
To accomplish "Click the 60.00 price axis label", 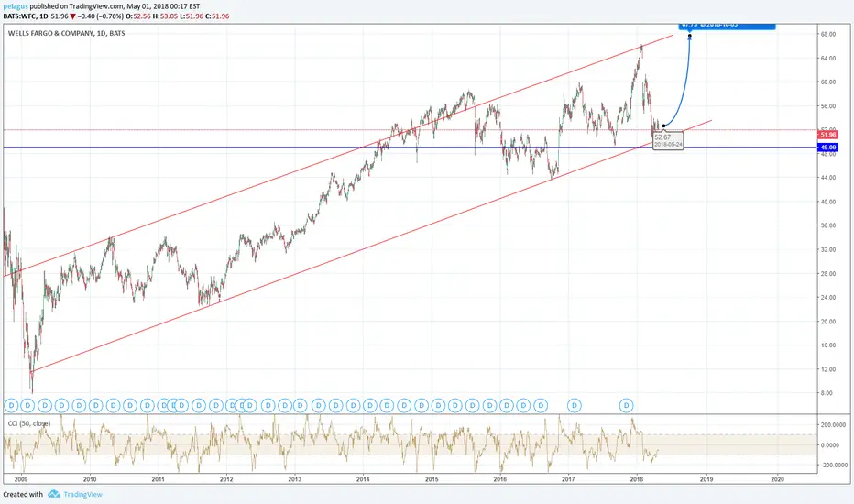I will click(x=827, y=82).
